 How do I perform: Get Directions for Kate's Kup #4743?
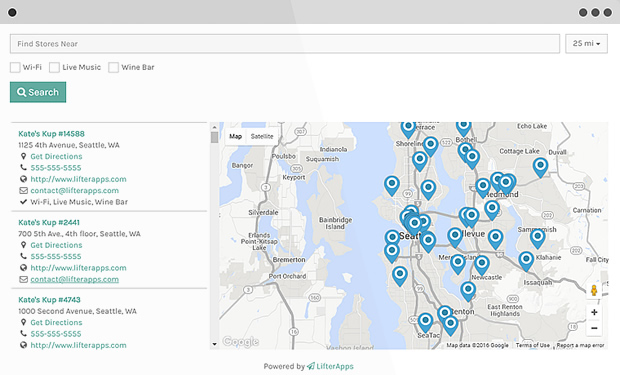coord(57,322)
